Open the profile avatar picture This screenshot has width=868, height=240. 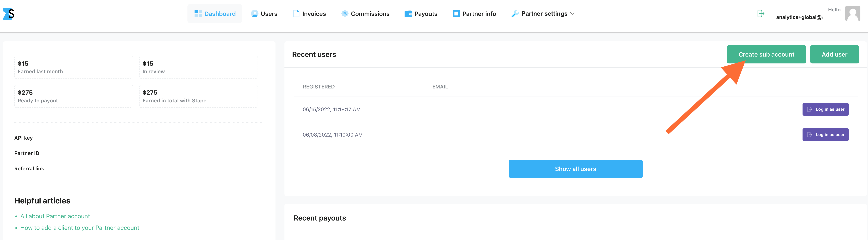click(x=852, y=13)
